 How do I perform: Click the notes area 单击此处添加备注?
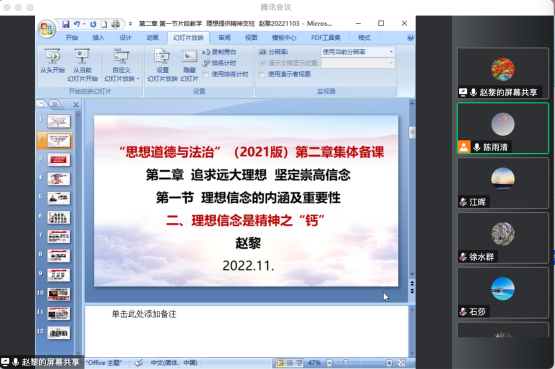click(x=144, y=314)
